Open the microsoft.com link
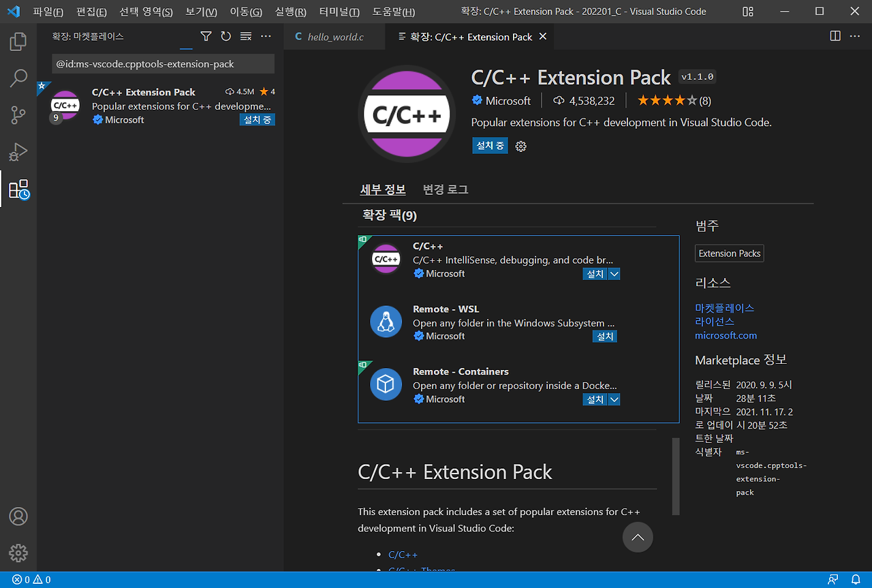The height and width of the screenshot is (588, 872). click(x=726, y=335)
